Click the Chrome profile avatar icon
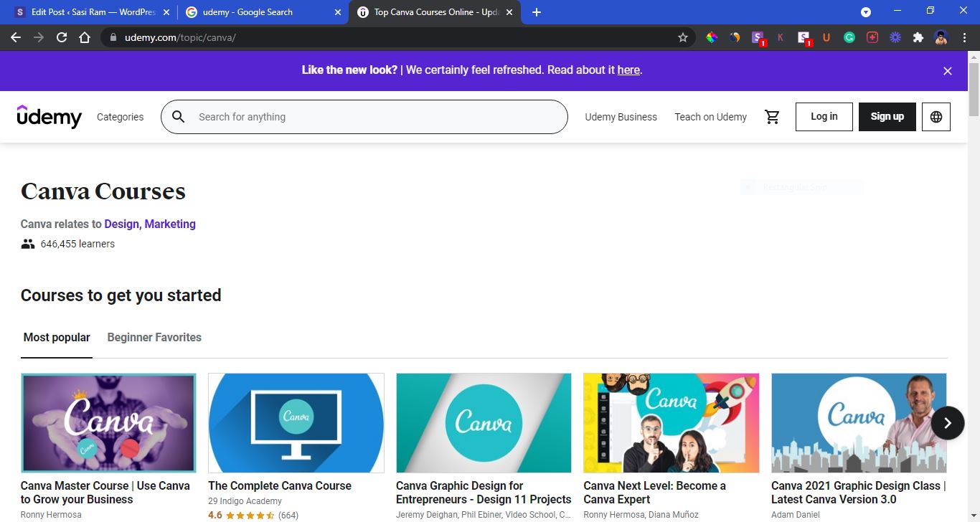 pyautogui.click(x=941, y=37)
